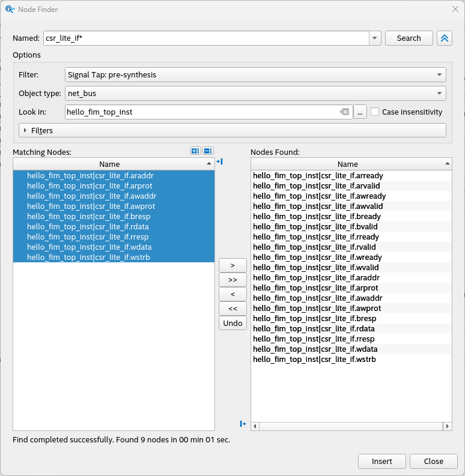Select csr_lite_if.wready in Nodes Found
The height and width of the screenshot is (476, 465).
(x=351, y=258)
